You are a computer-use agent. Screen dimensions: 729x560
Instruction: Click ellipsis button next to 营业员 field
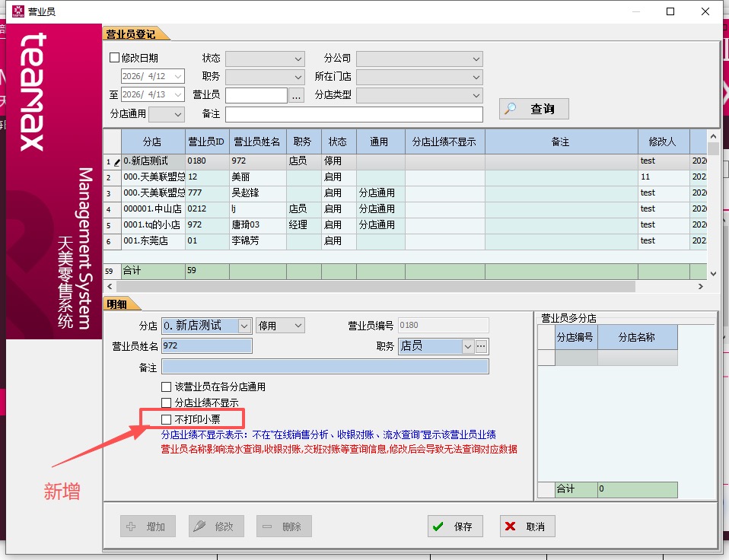(296, 95)
